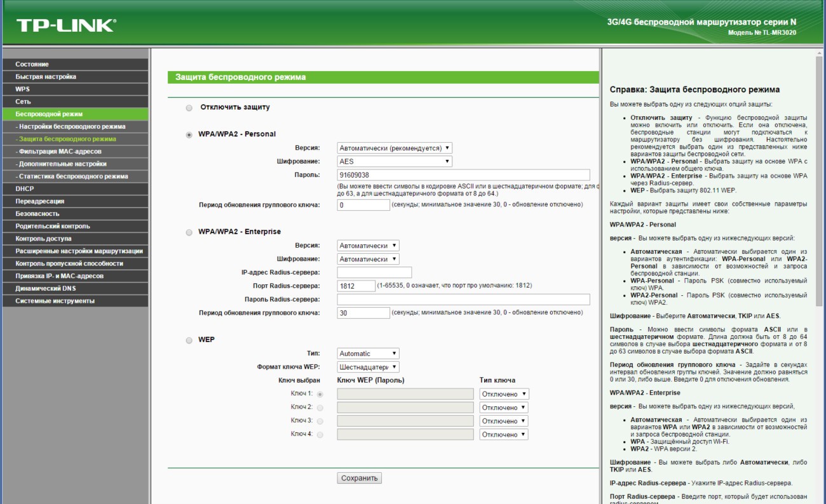Click the 'IP-адрес Radius-сервера' input field

[x=374, y=272]
